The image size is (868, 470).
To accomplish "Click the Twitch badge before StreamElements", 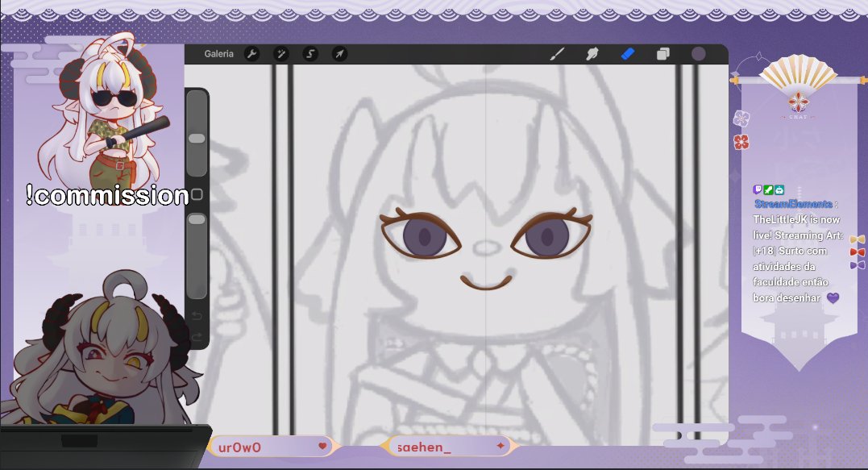I will 758,189.
